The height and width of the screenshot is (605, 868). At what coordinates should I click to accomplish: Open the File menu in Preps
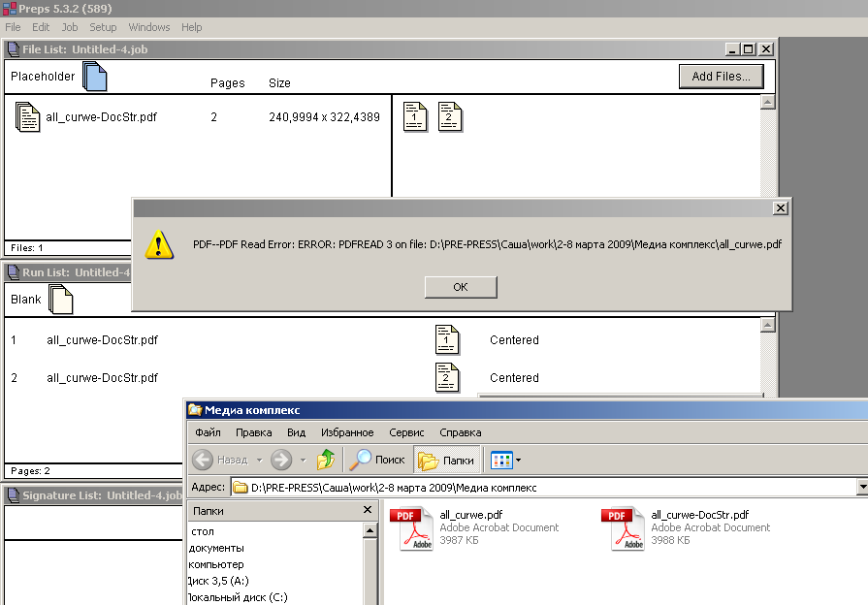(13, 27)
